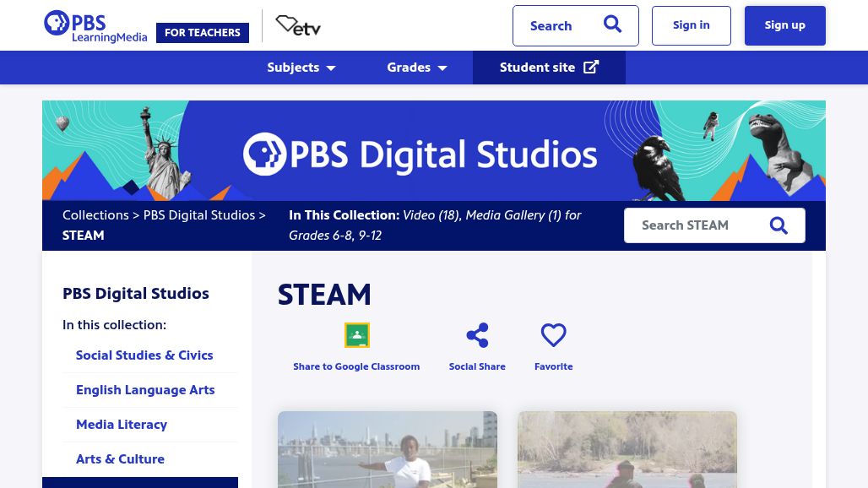Click the 'In this collection:' sidebar label
This screenshot has height=488, width=868.
(x=114, y=325)
